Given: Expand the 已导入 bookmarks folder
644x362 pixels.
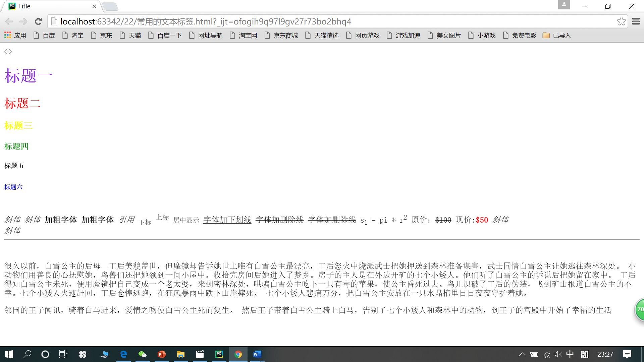Looking at the screenshot, I should click(556, 35).
